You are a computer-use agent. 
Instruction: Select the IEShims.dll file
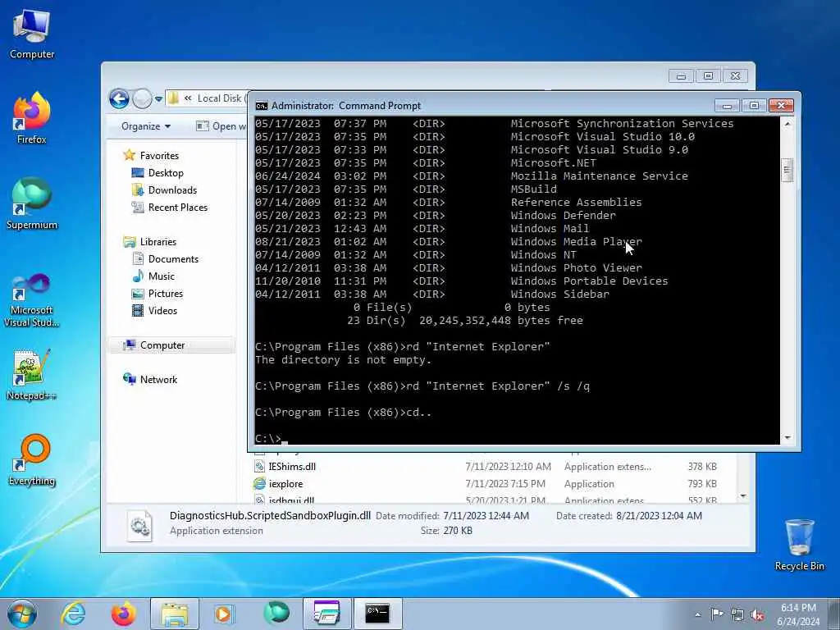point(292,466)
